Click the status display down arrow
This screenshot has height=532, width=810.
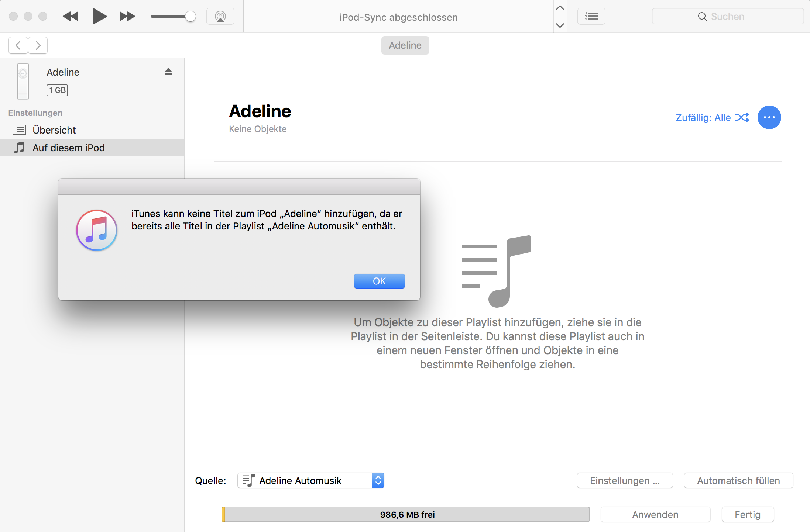(x=560, y=25)
